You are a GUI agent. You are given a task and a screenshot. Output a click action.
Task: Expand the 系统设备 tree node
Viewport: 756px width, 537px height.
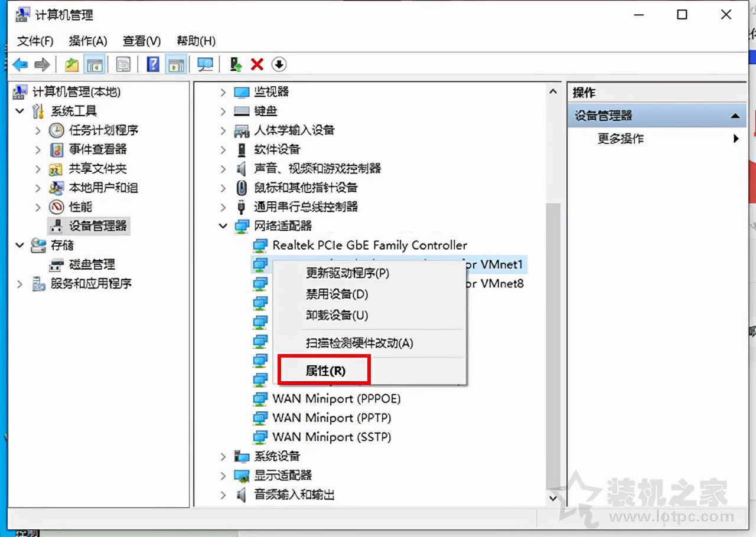pyautogui.click(x=223, y=456)
